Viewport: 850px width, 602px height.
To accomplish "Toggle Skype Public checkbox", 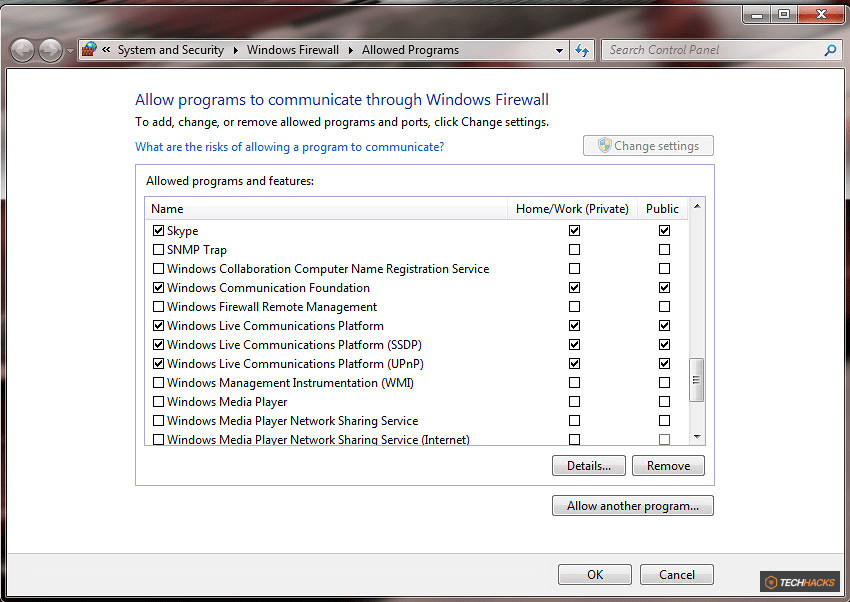I will point(665,231).
